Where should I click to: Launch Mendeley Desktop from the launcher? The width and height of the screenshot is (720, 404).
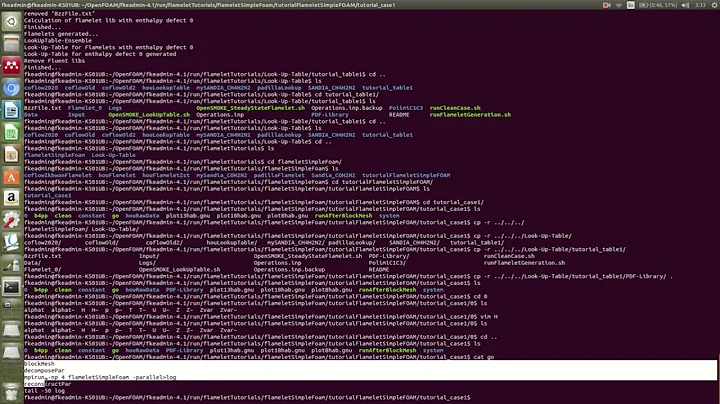11,66
